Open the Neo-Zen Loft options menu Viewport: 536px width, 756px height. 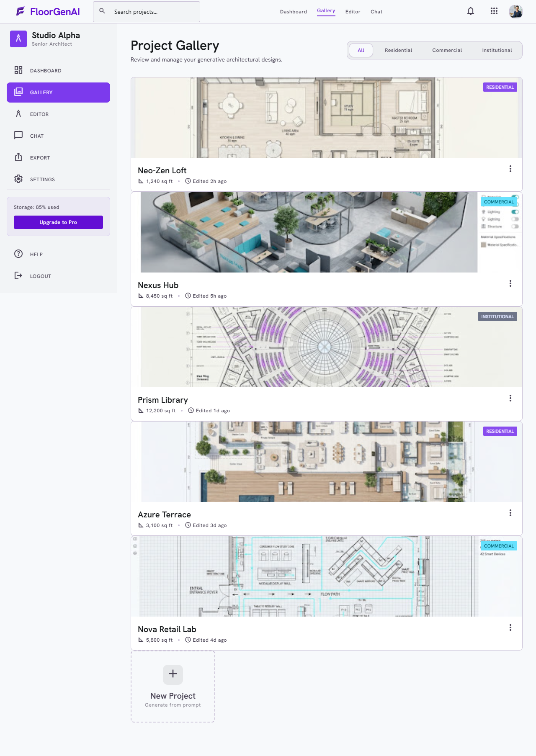pyautogui.click(x=510, y=169)
